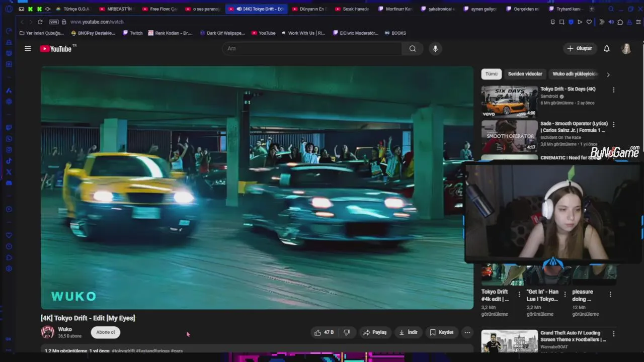Subscribe with the Abone ol button
This screenshot has height=362, width=644.
pos(106,332)
